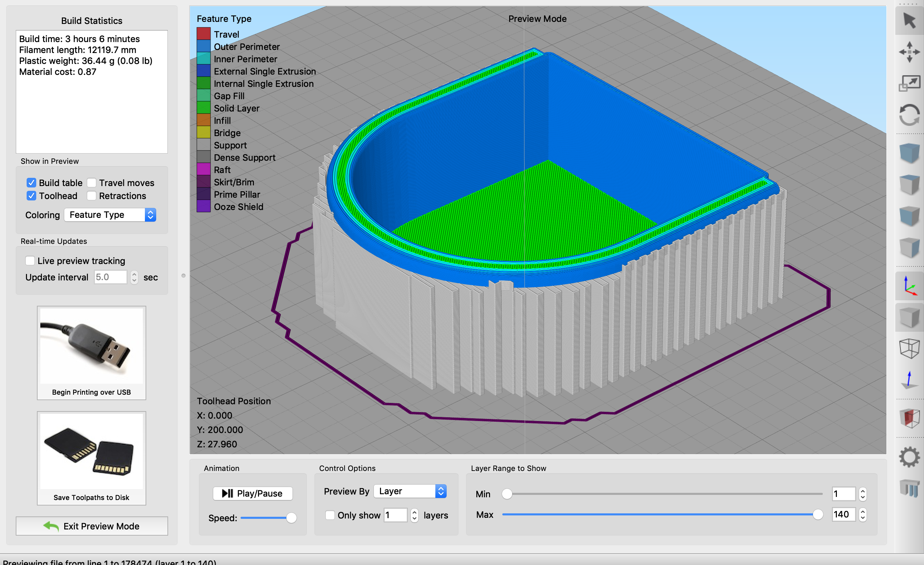The height and width of the screenshot is (565, 924).
Task: Pick the rotate view tool
Action: (x=909, y=115)
